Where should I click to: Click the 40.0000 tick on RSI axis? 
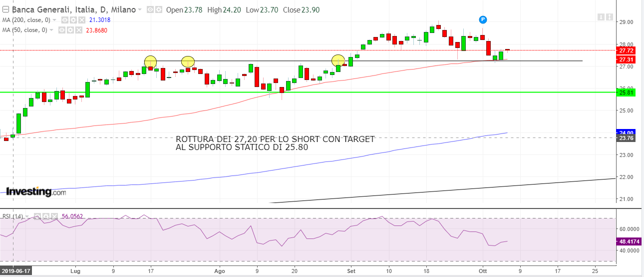(x=629, y=250)
